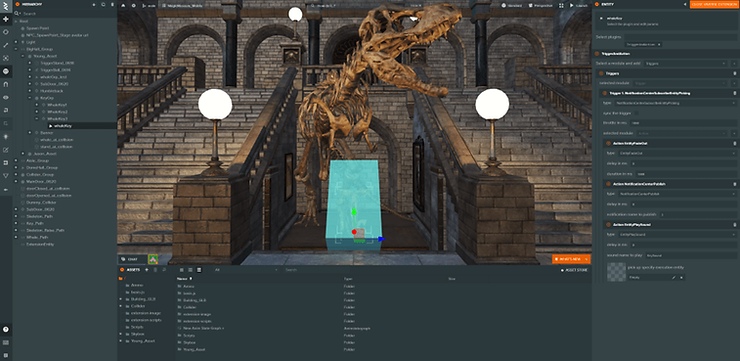The width and height of the screenshot is (740, 361).
Task: Open the lightbulb bake icon in left toolbar
Action: [x=6, y=136]
